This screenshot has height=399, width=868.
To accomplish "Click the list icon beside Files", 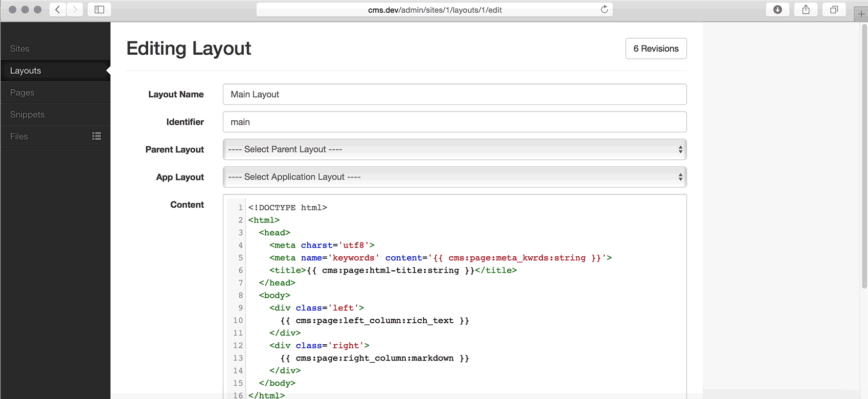I will 96,136.
